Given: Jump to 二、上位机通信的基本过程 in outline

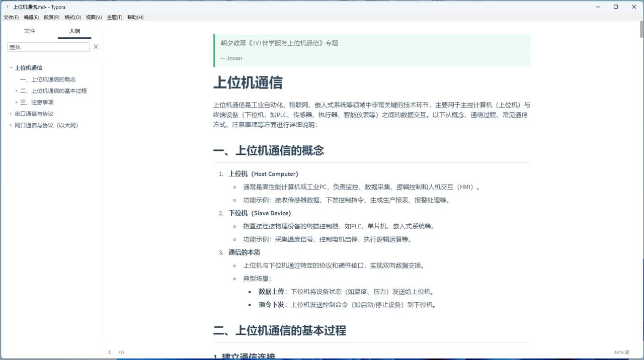Looking at the screenshot, I should [53, 91].
